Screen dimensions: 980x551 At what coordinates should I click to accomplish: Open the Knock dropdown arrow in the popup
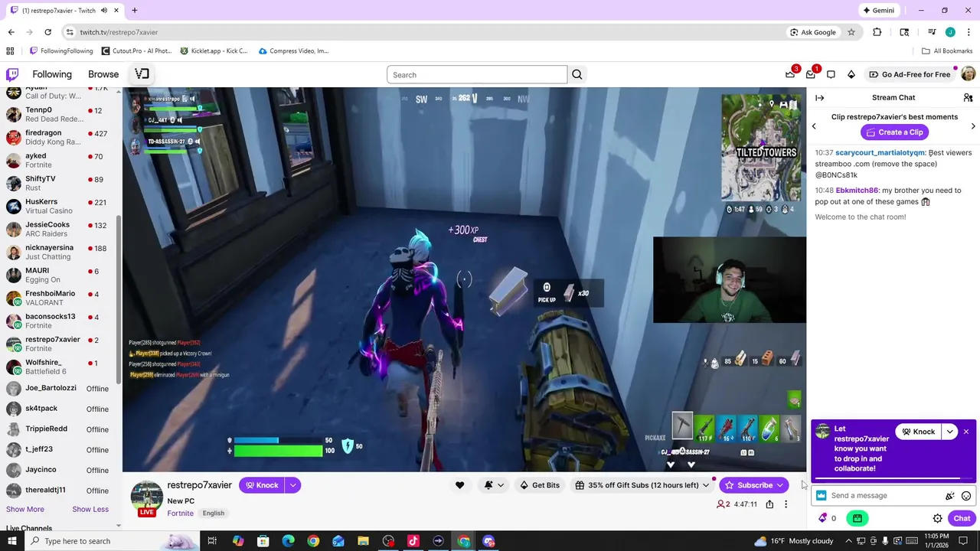coord(950,432)
